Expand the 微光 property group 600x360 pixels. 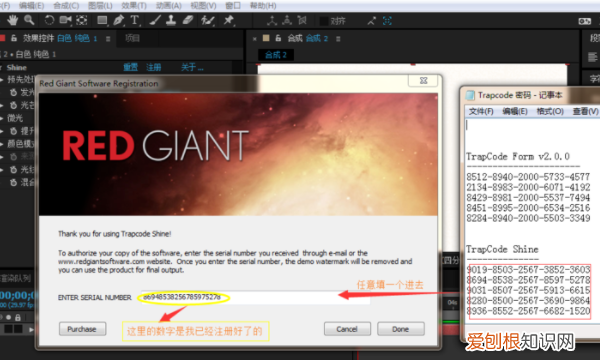[2, 118]
